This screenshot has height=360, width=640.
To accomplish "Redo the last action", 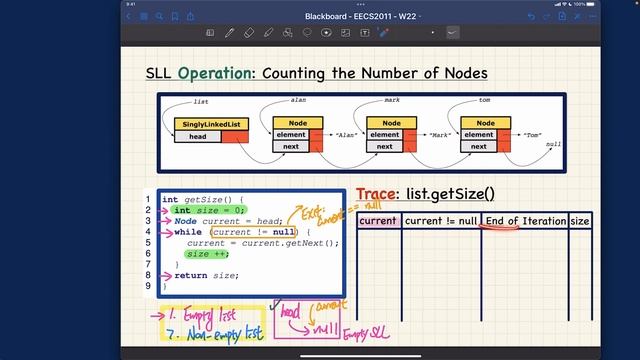I will [547, 16].
